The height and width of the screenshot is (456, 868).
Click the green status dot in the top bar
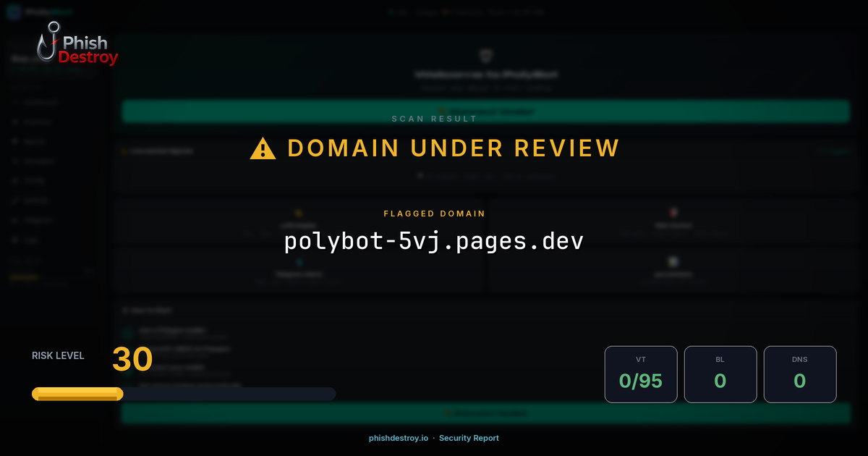391,11
